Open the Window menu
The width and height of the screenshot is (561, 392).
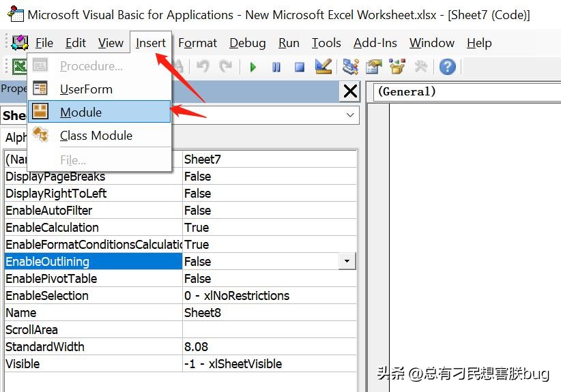point(432,43)
